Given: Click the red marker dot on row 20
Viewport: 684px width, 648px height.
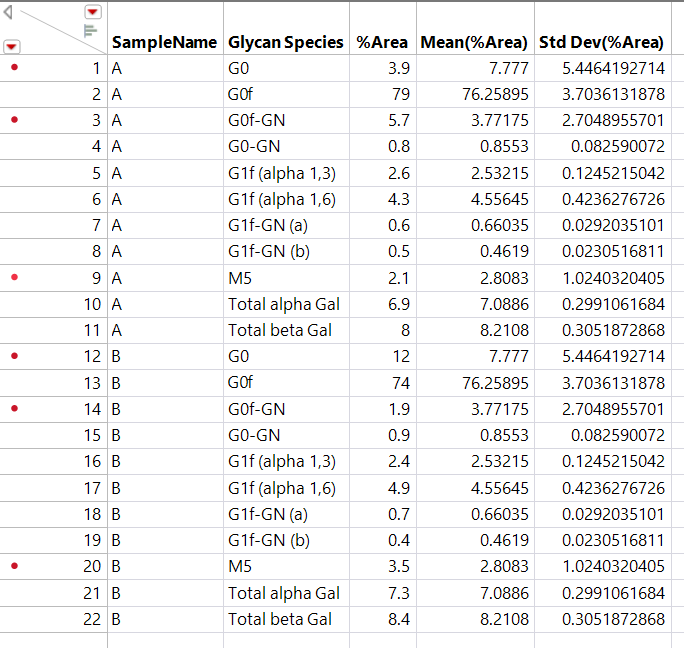Looking at the screenshot, I should [x=13, y=564].
